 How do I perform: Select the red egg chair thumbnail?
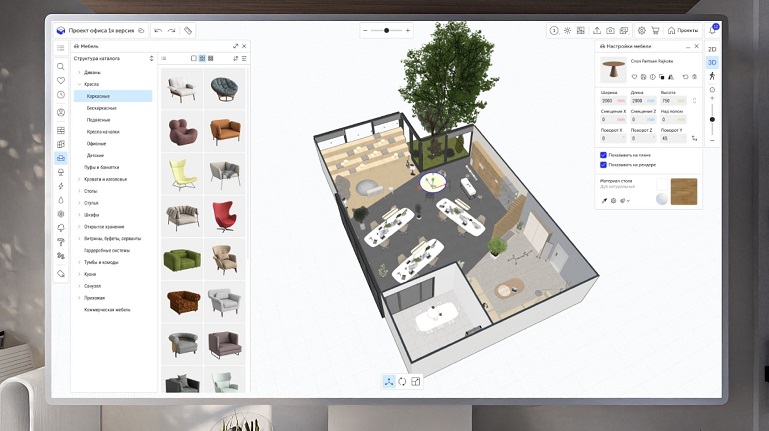224,215
